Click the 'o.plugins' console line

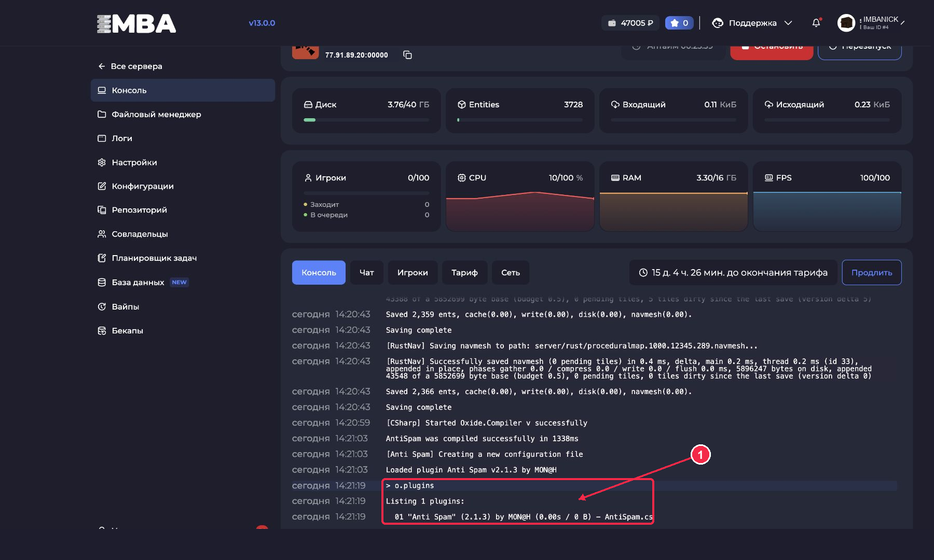595,486
